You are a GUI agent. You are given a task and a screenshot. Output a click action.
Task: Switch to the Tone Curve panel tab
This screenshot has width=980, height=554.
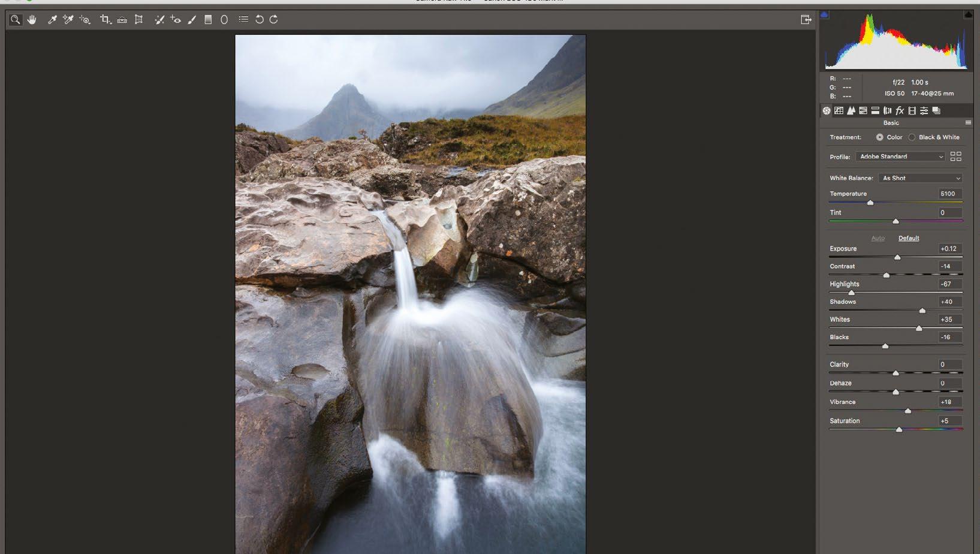[839, 111]
